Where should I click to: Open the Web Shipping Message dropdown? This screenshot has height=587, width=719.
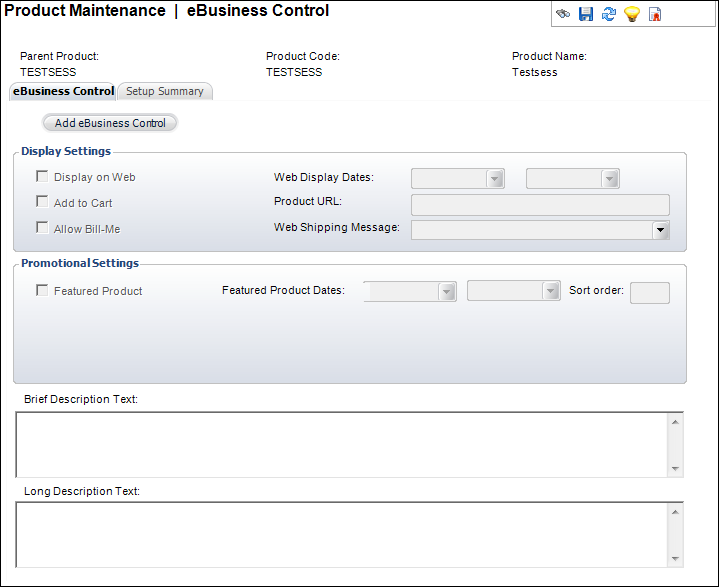[660, 230]
